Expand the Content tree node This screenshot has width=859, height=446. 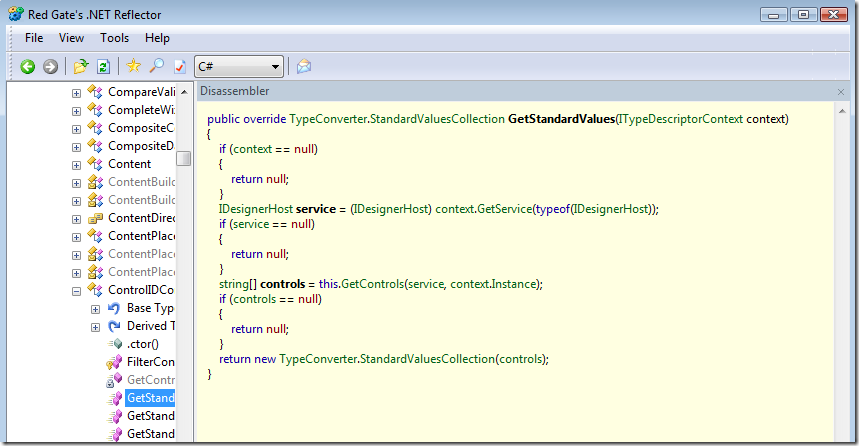[76, 165]
